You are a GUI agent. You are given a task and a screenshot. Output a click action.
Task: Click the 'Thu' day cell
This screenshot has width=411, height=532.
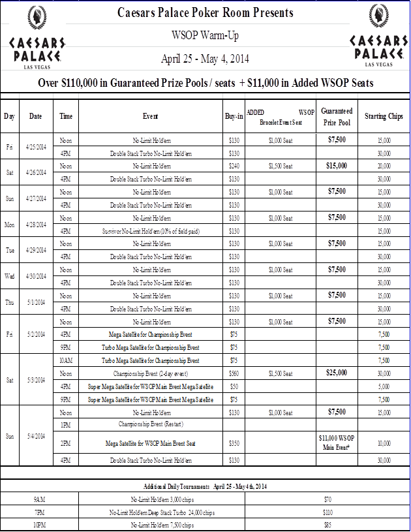[10, 302]
